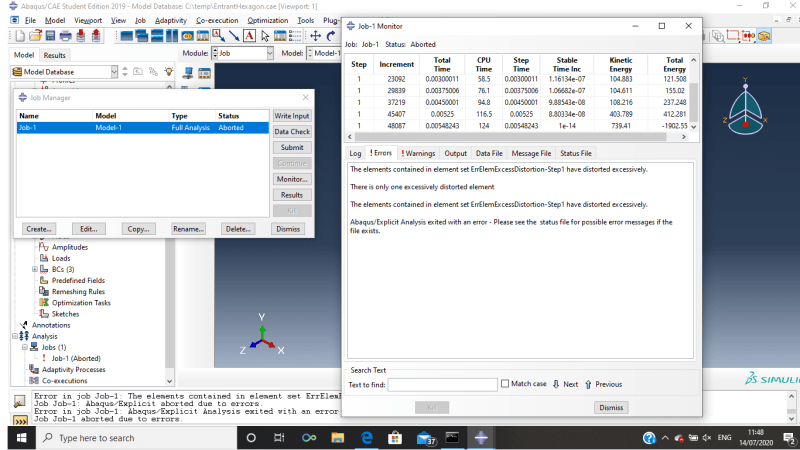Click Submit in Job Manager
This screenshot has height=450, width=800.
(292, 147)
